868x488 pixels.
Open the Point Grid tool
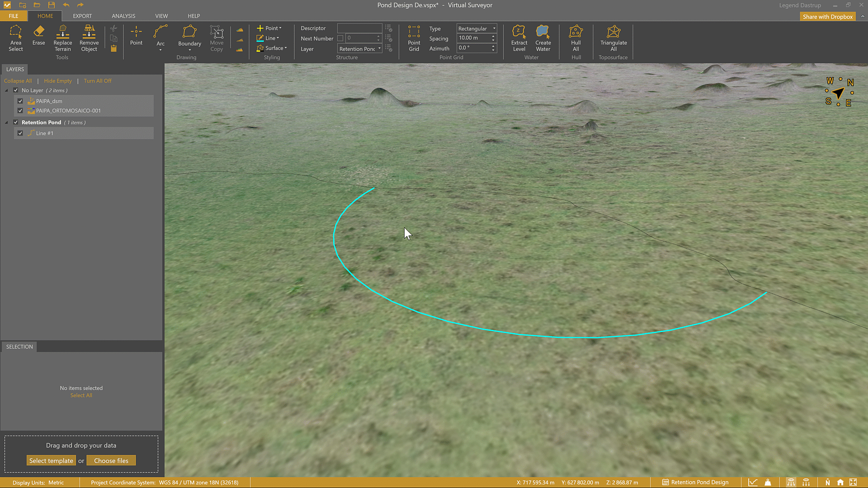(x=414, y=38)
